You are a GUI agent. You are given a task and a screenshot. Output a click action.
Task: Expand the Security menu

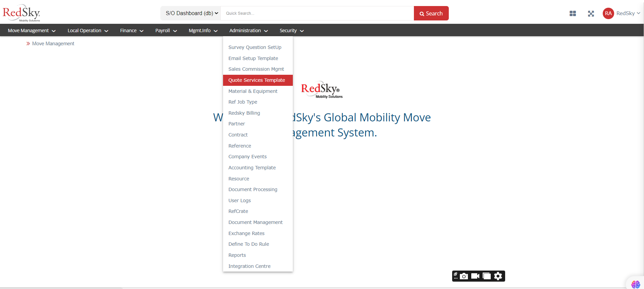coord(291,31)
